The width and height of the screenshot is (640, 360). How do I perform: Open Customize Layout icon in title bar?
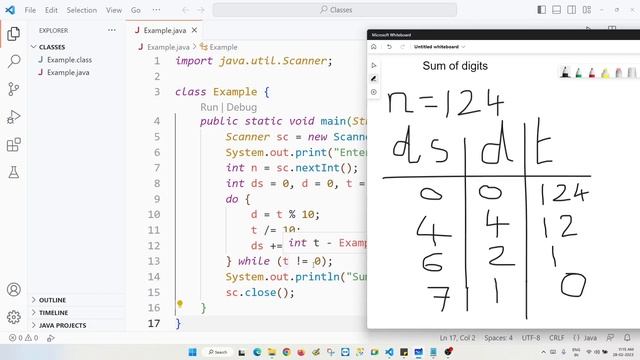point(587,10)
